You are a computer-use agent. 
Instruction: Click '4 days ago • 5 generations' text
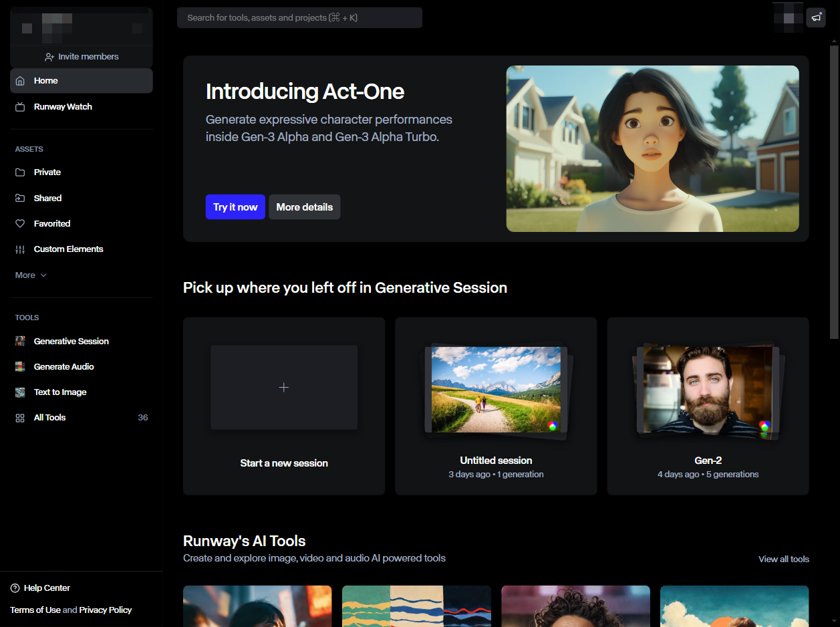point(708,475)
